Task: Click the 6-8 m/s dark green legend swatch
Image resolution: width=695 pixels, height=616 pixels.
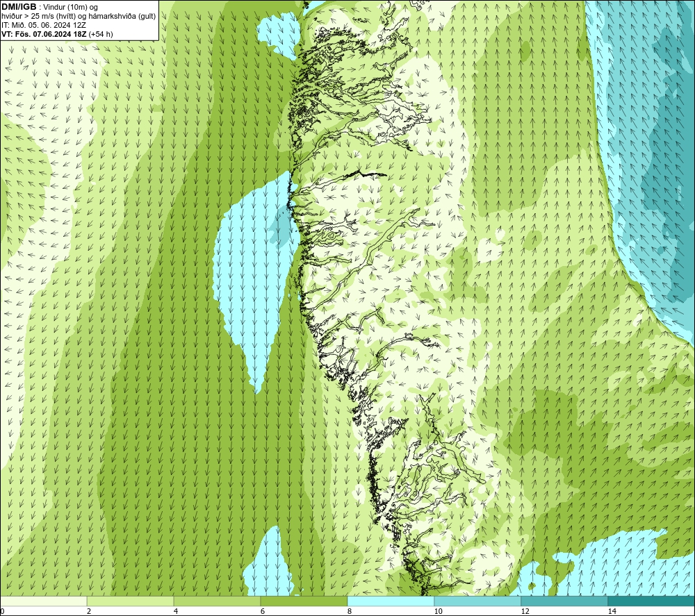Action: (304, 601)
